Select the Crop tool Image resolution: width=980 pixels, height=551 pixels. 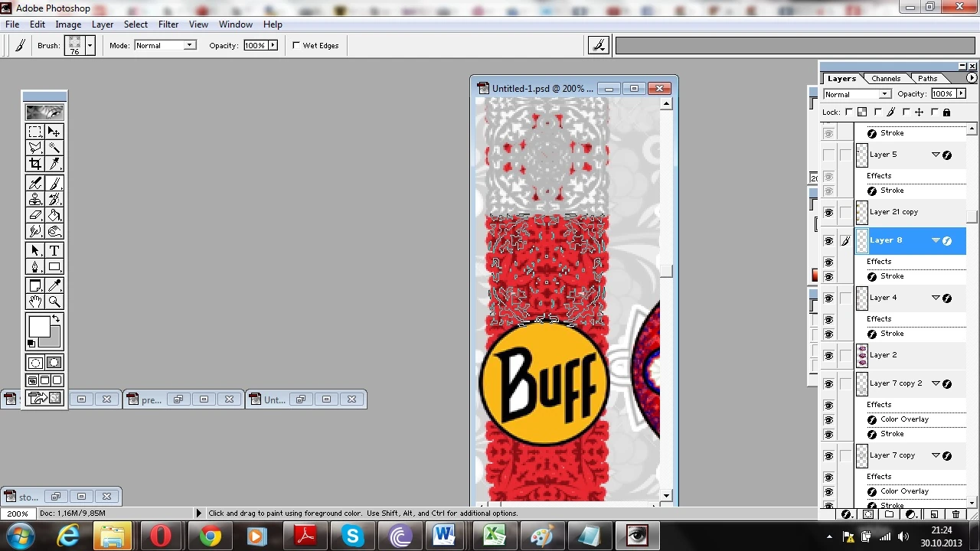tap(35, 164)
